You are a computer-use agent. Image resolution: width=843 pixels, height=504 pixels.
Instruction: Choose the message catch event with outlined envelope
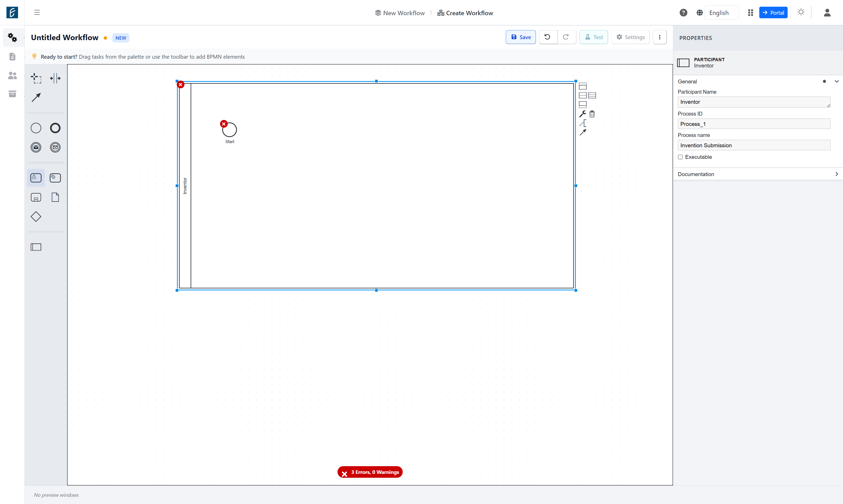55,147
